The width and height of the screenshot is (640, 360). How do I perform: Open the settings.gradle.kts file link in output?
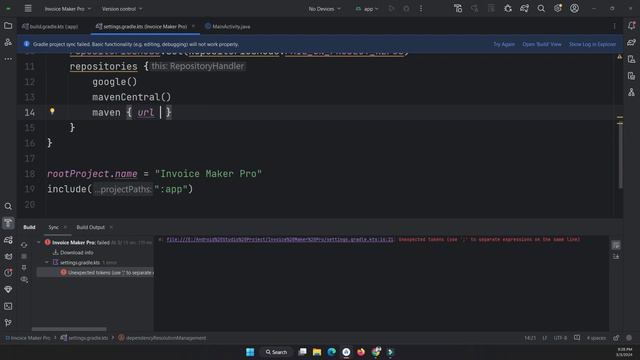(x=280, y=240)
